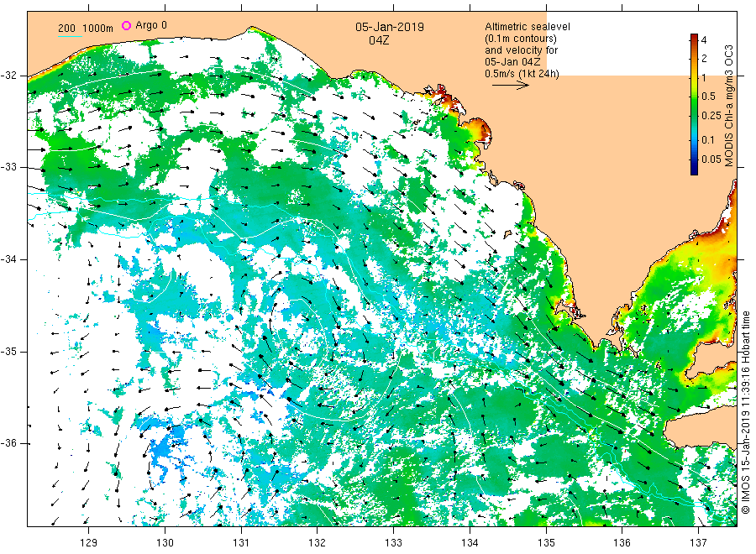This screenshot has height=554, width=756.
Task: Click the '200 1000m' depth legend label
Action: pyautogui.click(x=86, y=29)
